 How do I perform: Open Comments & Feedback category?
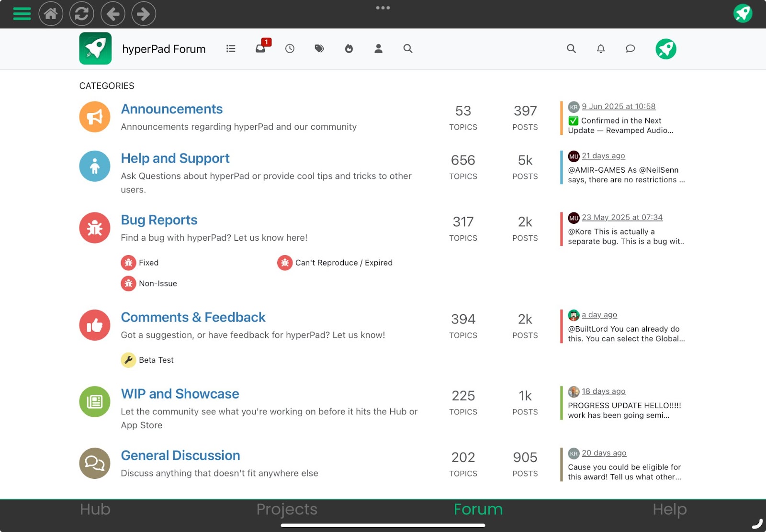pos(193,317)
